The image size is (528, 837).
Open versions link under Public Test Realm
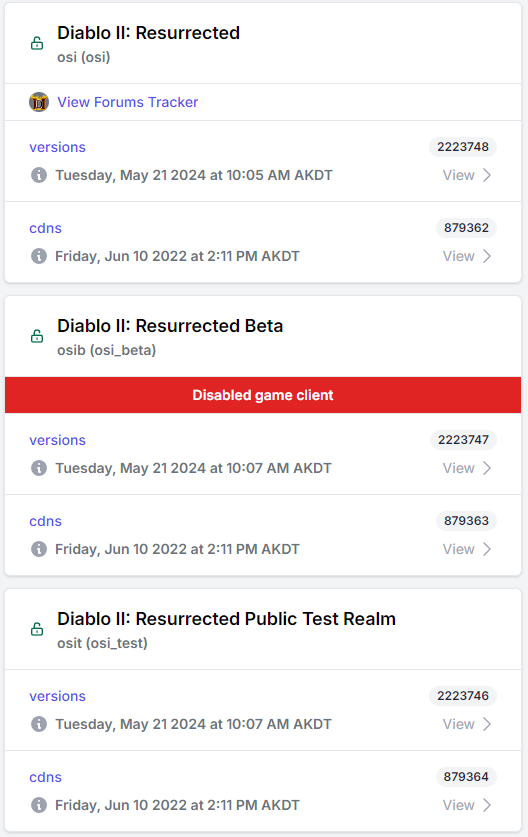point(57,697)
